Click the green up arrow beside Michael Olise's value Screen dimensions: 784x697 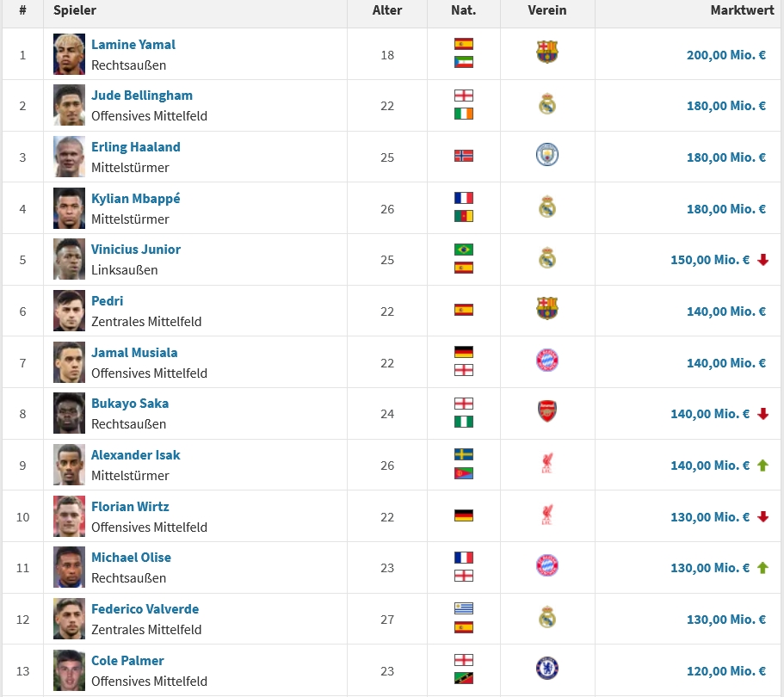pyautogui.click(x=762, y=568)
